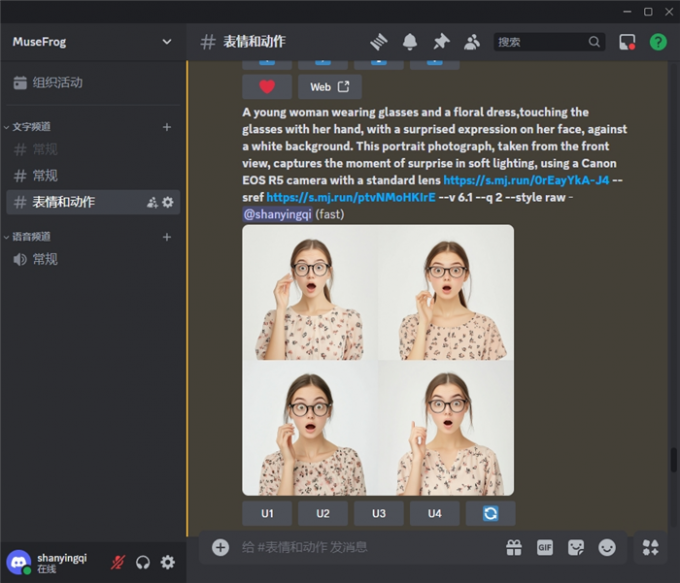This screenshot has height=583, width=680.
Task: Select the second 常规 text channel
Action: click(x=93, y=176)
